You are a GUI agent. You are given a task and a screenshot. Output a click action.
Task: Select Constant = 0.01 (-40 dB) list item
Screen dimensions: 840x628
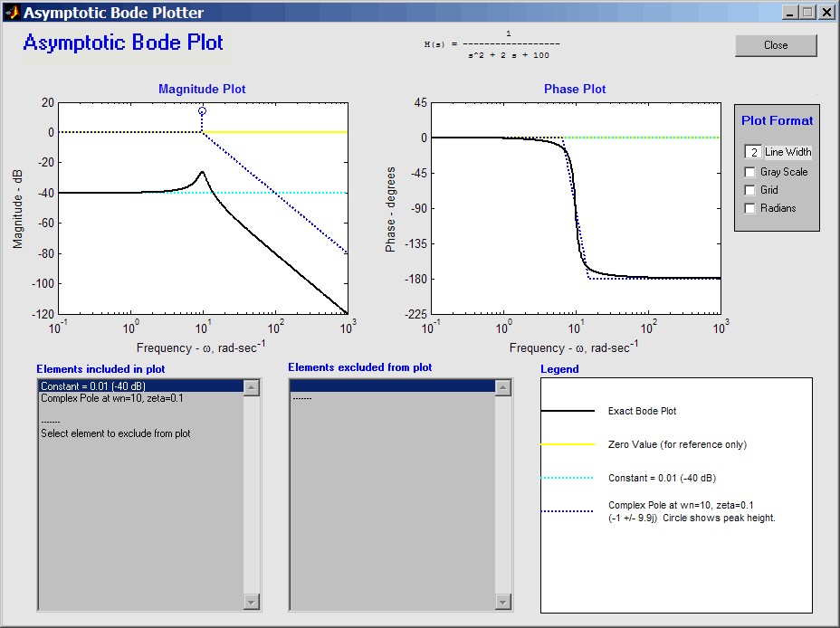click(x=141, y=386)
